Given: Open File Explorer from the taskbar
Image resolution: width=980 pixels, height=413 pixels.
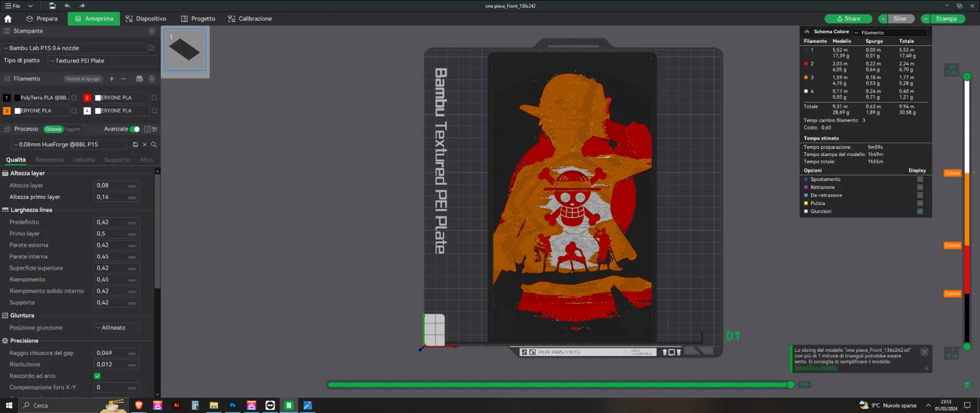Looking at the screenshot, I should (214, 406).
